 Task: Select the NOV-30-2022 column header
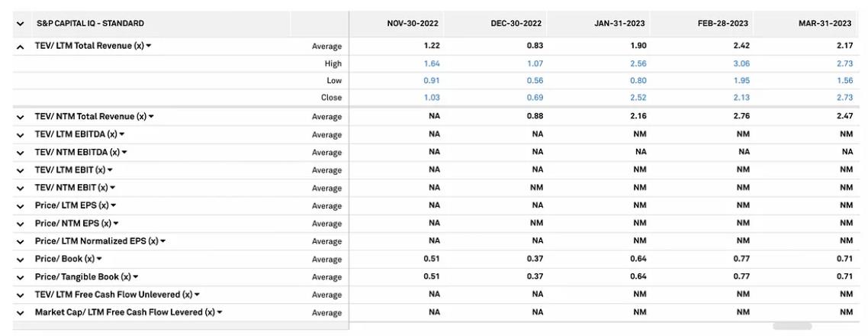coord(413,23)
